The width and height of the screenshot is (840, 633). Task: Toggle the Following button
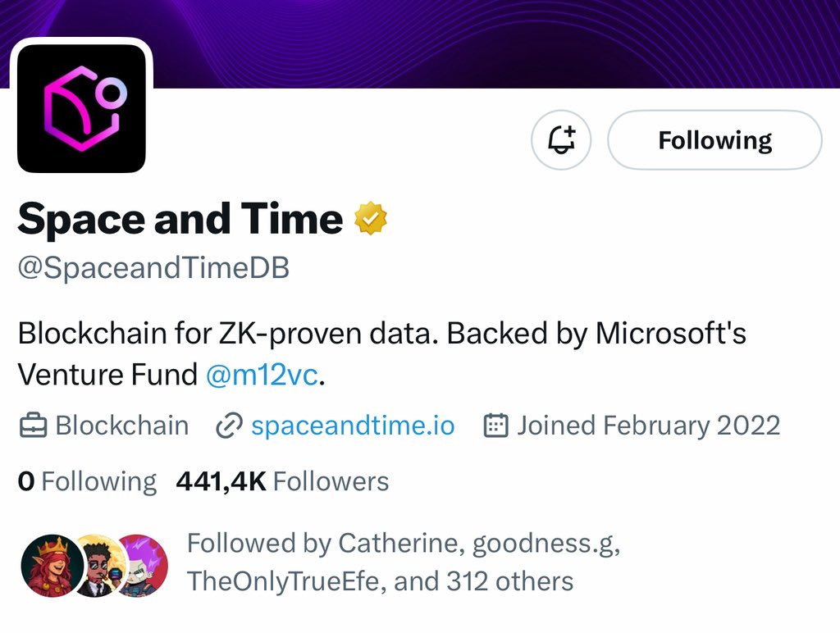pos(714,139)
